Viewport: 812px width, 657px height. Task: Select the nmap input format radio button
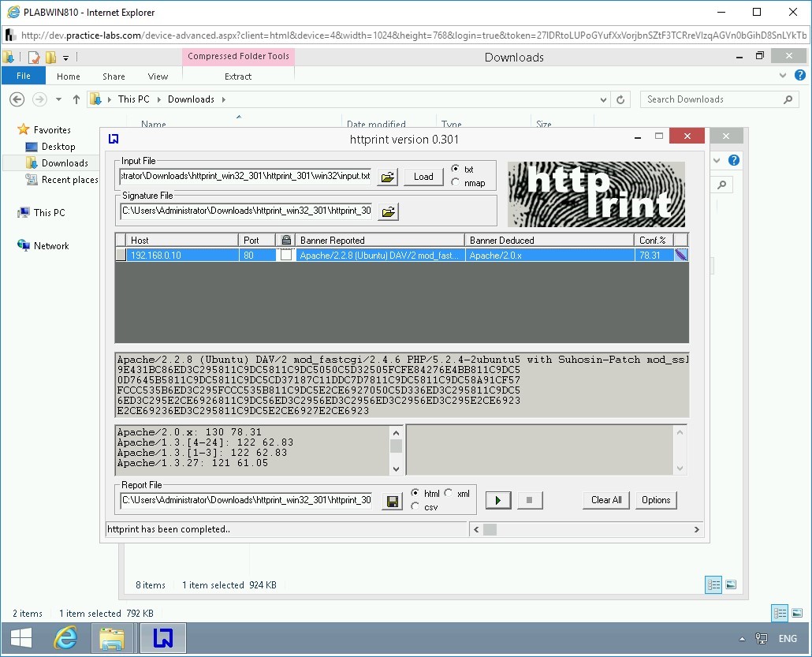click(456, 183)
